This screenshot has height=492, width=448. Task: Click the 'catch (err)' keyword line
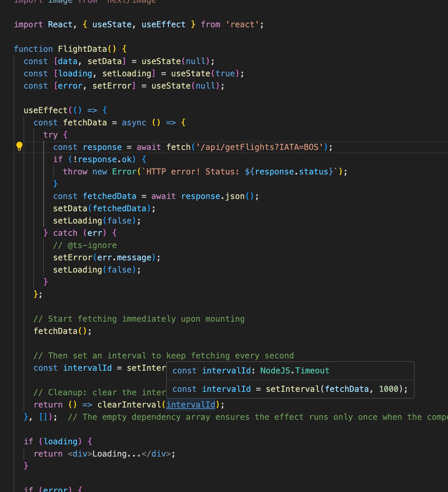[x=80, y=233]
